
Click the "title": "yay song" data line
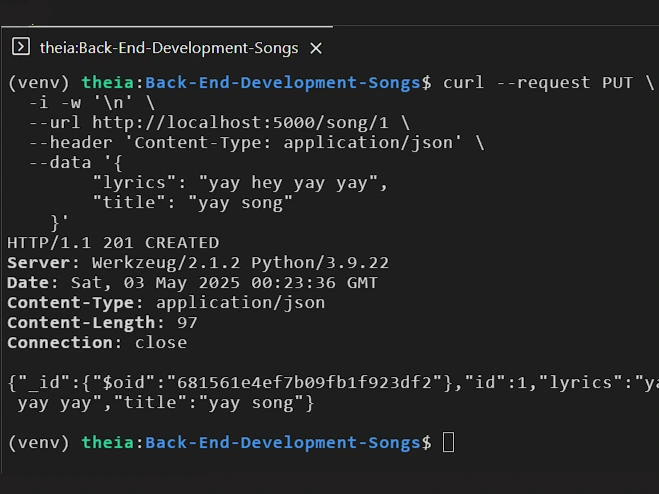pos(192,203)
